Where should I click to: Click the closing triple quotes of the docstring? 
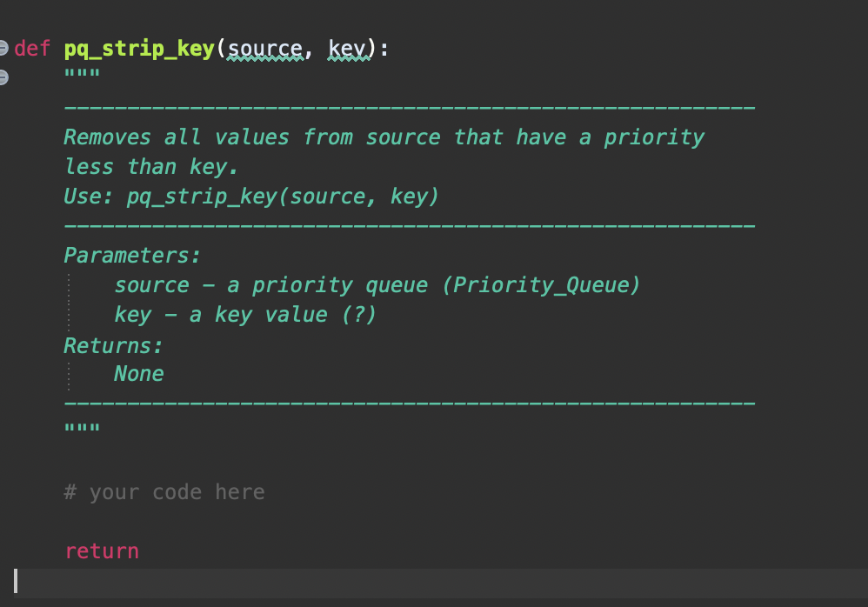click(81, 426)
